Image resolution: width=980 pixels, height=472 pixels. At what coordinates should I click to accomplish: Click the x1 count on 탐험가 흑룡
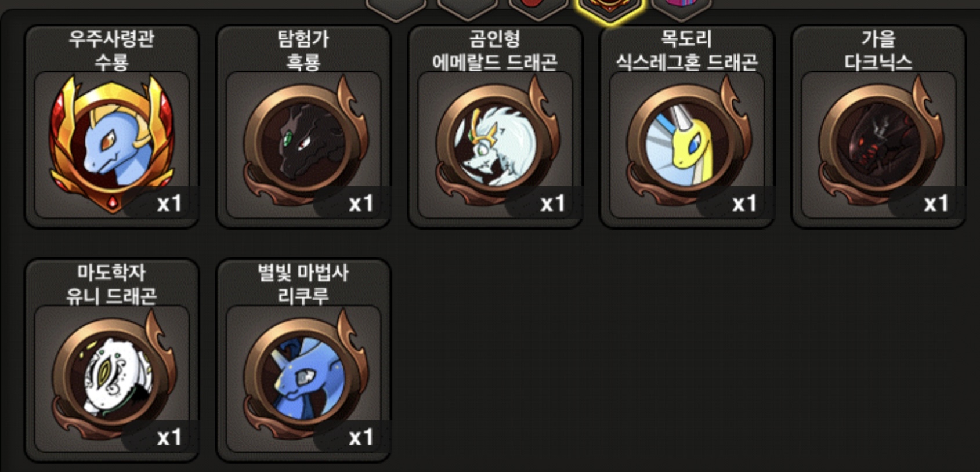[361, 204]
